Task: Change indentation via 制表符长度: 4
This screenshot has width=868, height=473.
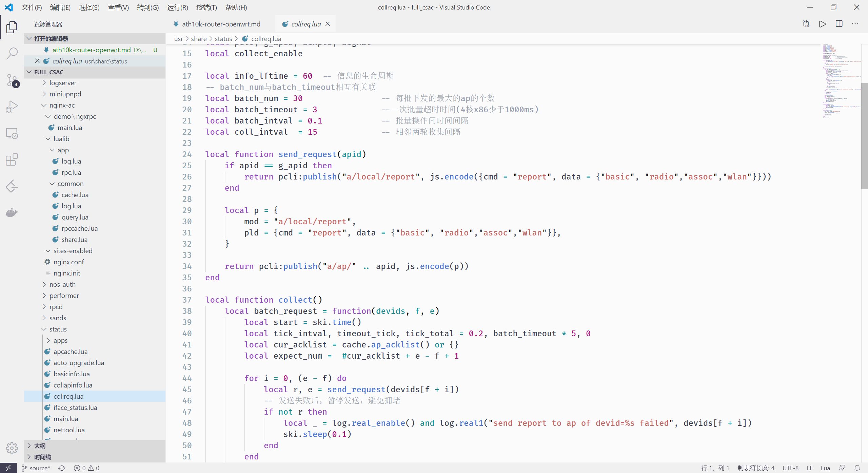Action: 756,468
